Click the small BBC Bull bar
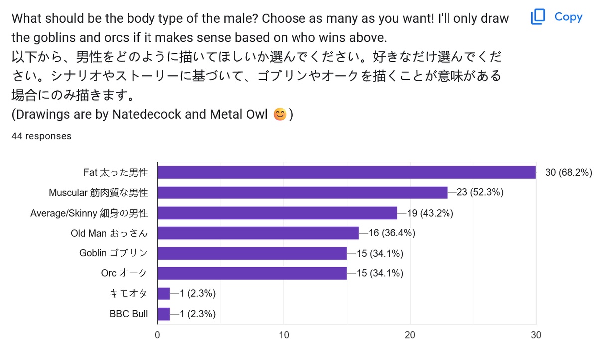Screen dimensions: 598x364 pyautogui.click(x=164, y=314)
